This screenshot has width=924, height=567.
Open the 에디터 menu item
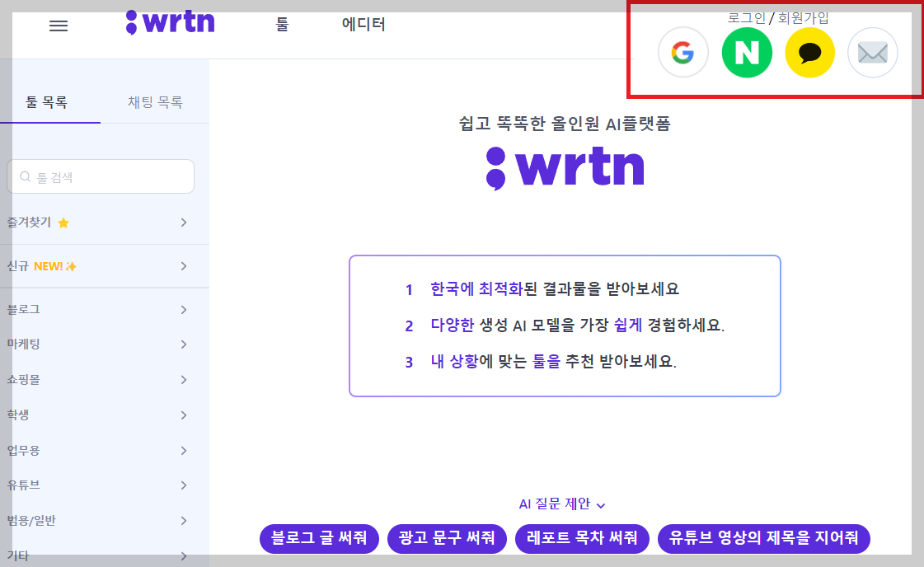point(363,26)
